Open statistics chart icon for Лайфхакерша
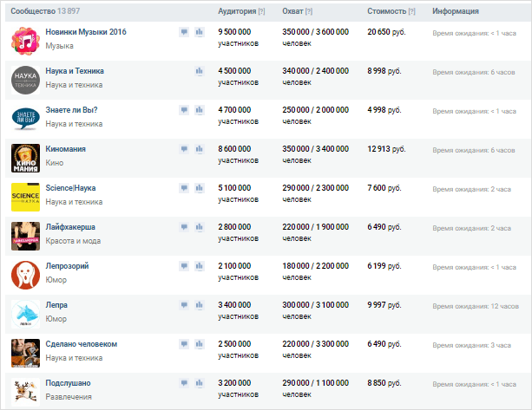Viewport: 532px width, 410px height. (x=200, y=227)
